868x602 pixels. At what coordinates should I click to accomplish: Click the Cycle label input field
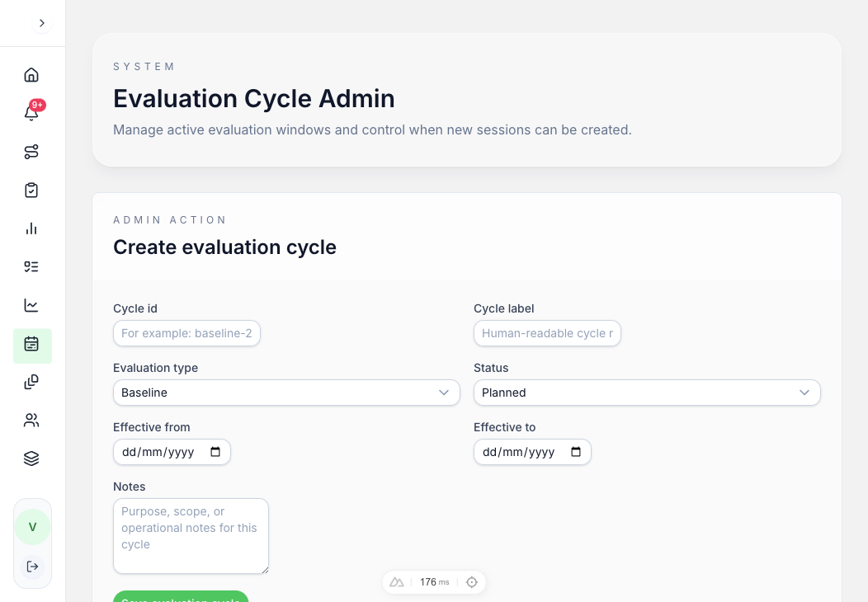point(547,333)
